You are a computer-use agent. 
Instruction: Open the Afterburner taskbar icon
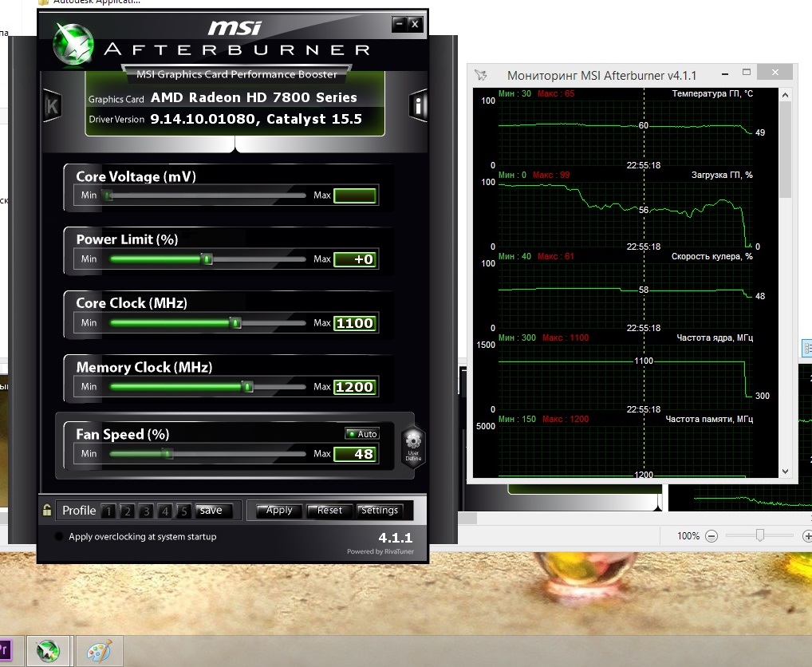pyautogui.click(x=48, y=651)
